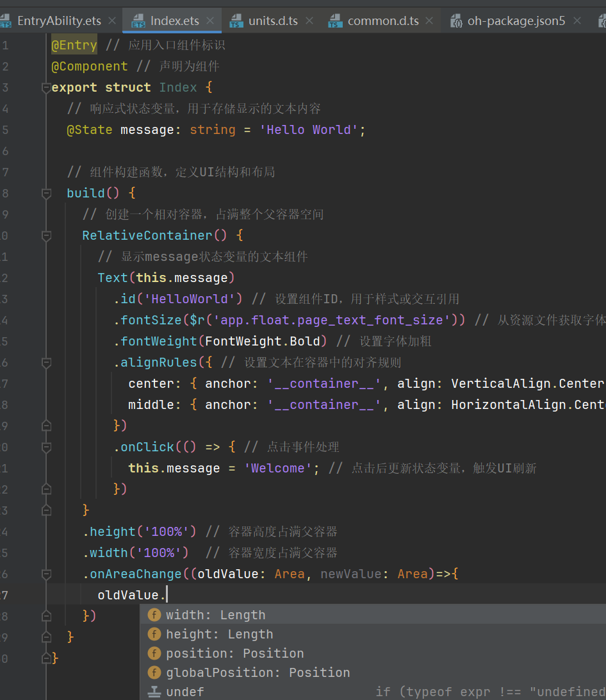Screen dimensions: 606x700
Task: Choose 'width: Length' completion suggestion
Action: [373, 615]
